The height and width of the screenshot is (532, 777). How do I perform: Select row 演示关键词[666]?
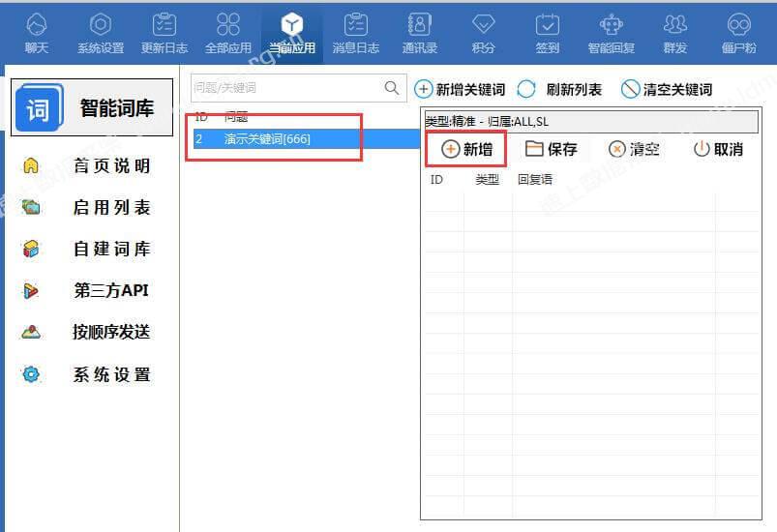point(306,138)
